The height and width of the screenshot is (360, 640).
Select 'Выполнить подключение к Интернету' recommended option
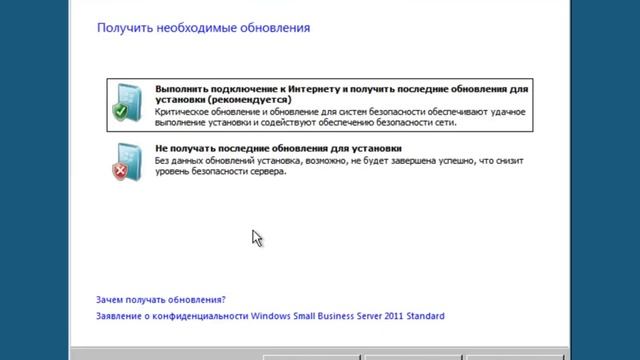pyautogui.click(x=320, y=105)
